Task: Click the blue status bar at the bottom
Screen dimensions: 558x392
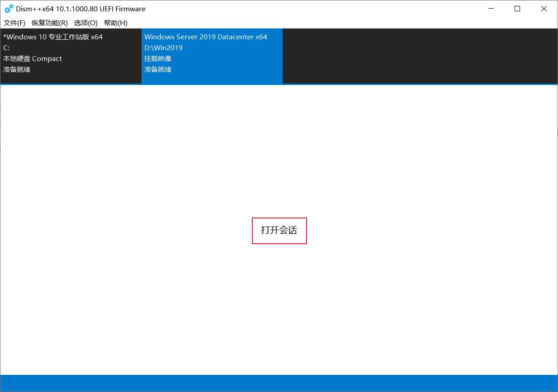Action: (x=279, y=382)
